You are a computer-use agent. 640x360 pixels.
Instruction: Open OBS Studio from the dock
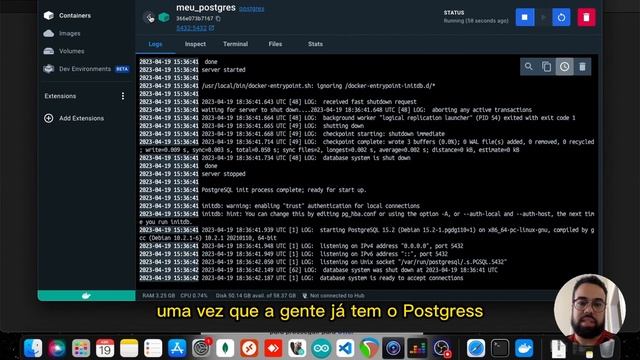(x=441, y=348)
